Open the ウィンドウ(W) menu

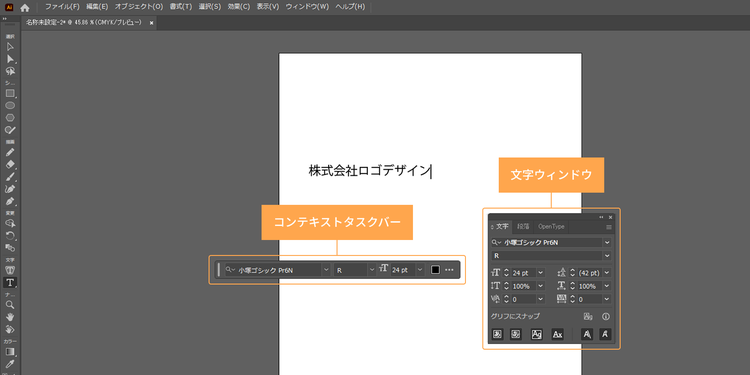307,7
